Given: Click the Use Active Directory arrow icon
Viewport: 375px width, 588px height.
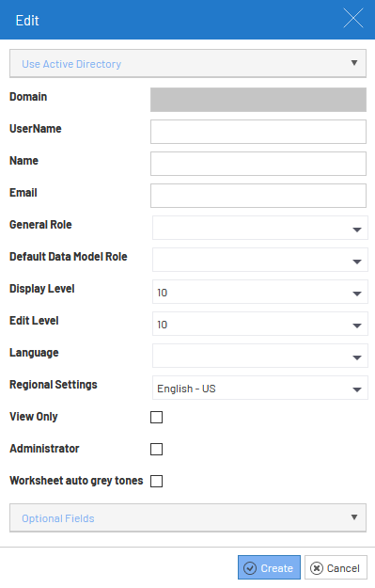Looking at the screenshot, I should 354,63.
